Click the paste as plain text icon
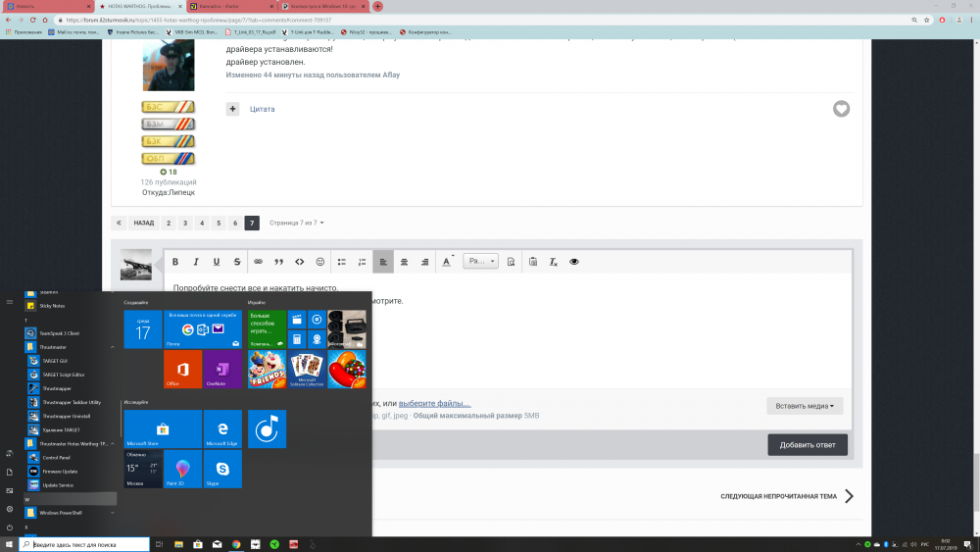 tap(533, 262)
